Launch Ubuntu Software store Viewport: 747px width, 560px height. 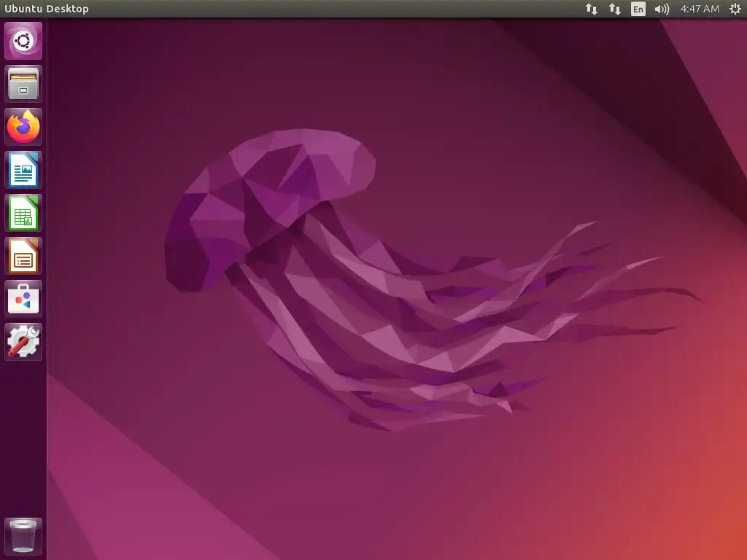click(x=23, y=299)
